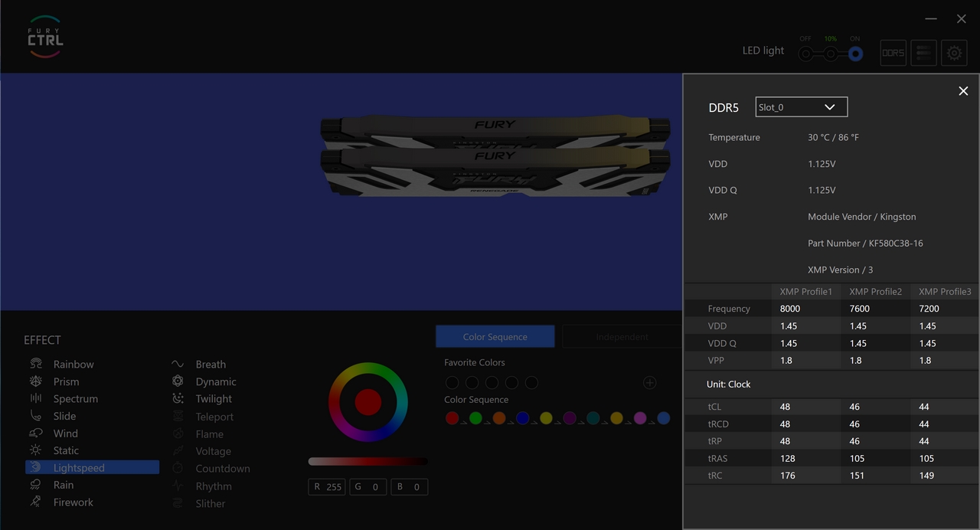Click the first empty Favorite Colors slot
This screenshot has width=980, height=530.
pyautogui.click(x=452, y=382)
